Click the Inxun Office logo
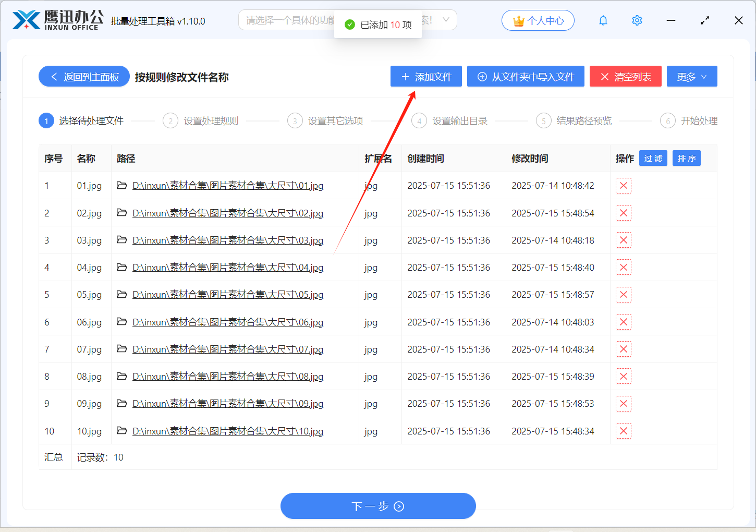The width and height of the screenshot is (756, 532). click(x=57, y=20)
